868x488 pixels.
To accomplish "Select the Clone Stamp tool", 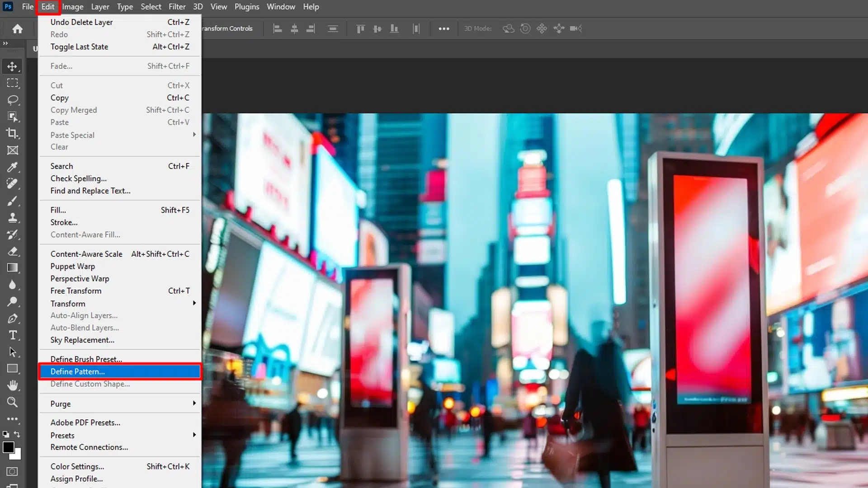I will click(x=12, y=217).
